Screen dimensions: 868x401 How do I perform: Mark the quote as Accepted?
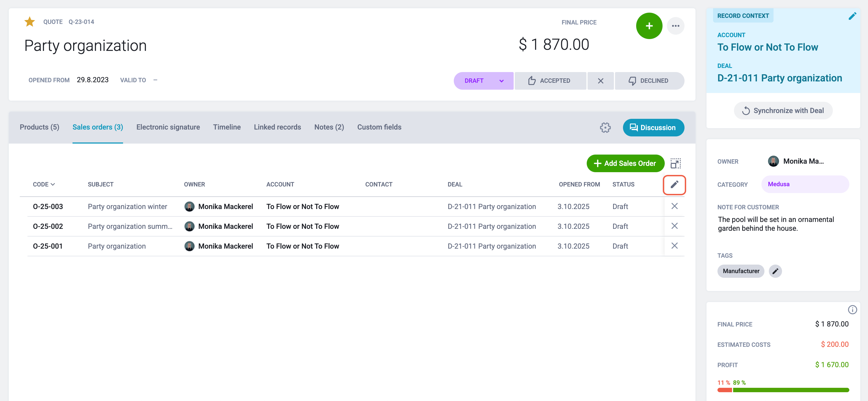pos(550,81)
